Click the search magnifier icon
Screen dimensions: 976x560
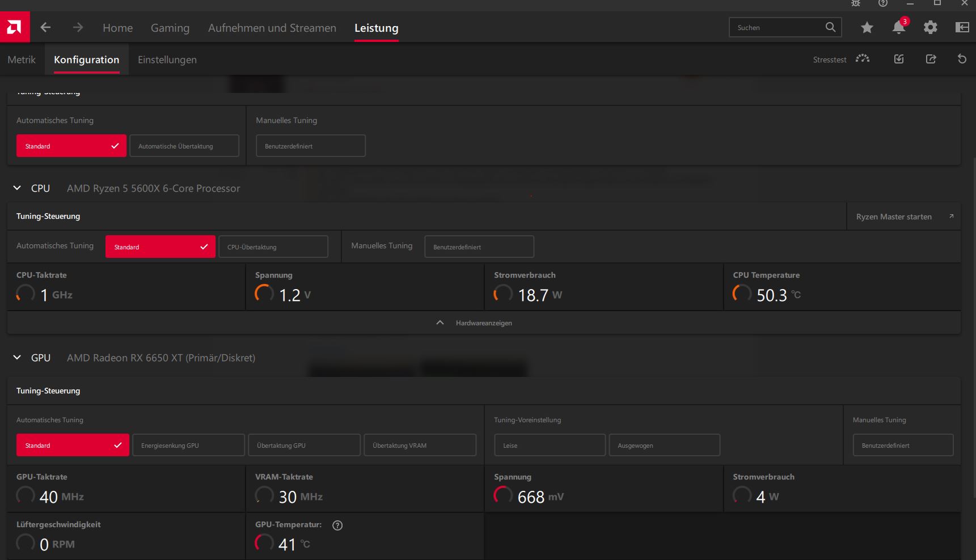click(830, 27)
